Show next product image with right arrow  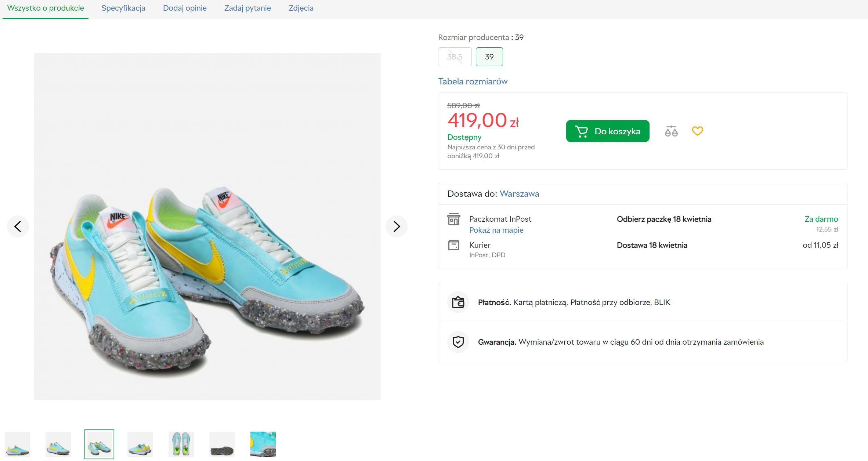(x=396, y=226)
